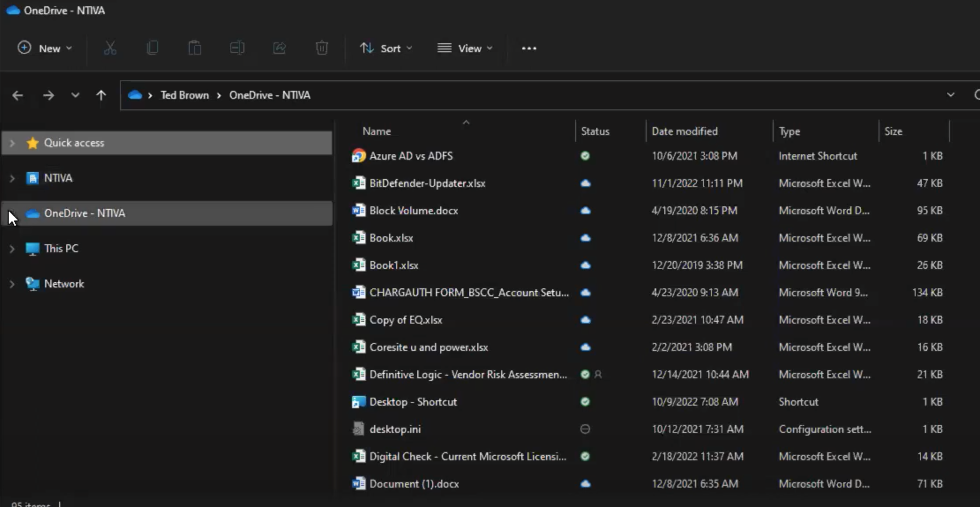Viewport: 980px width, 507px height.
Task: Click the Excel icon next to Book.xlsx
Action: [x=358, y=237]
